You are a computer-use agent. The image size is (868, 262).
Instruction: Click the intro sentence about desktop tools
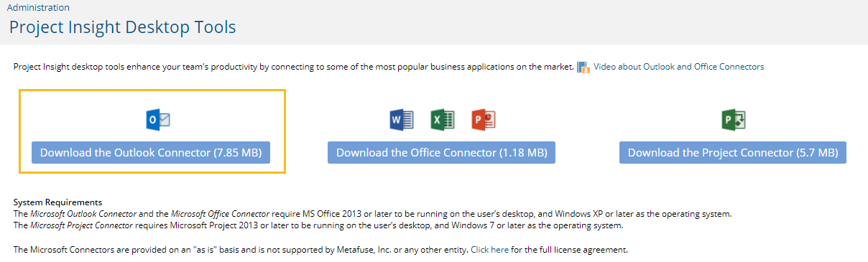pos(294,67)
